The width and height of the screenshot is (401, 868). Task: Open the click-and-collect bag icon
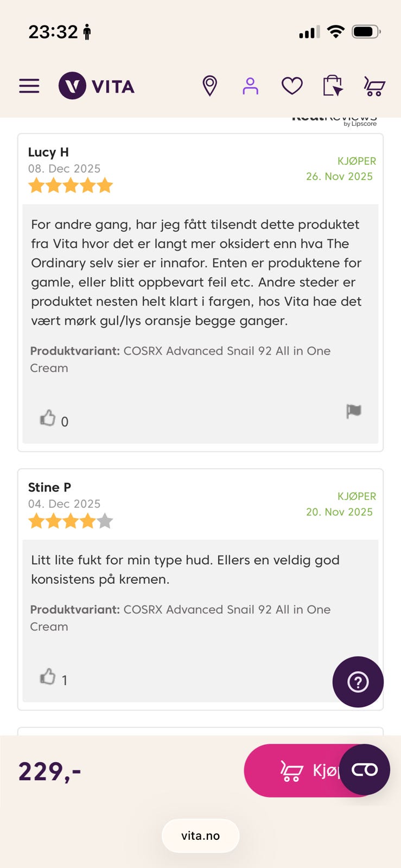click(333, 86)
